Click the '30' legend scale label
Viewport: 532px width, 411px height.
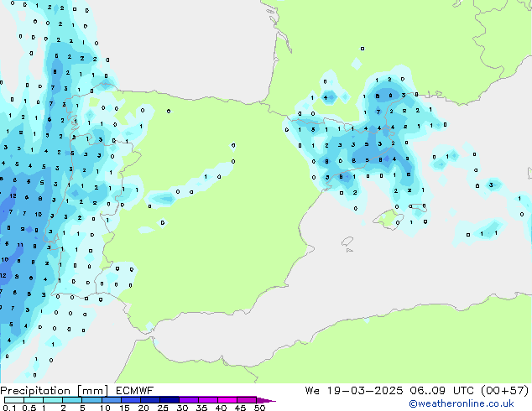182,408
